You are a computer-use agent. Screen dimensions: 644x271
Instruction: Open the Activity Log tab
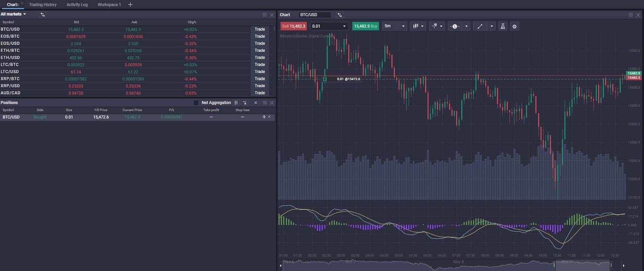[x=77, y=5]
